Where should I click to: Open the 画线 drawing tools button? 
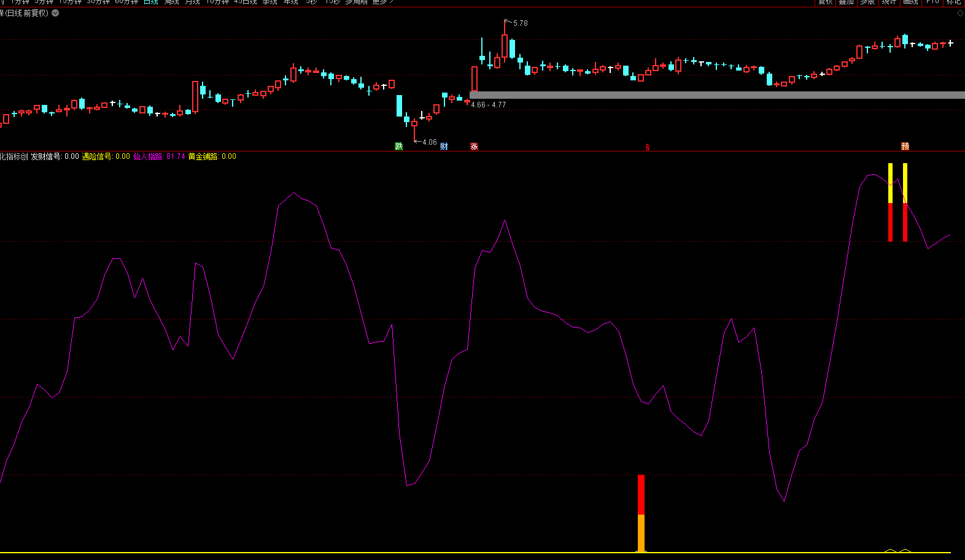click(x=911, y=2)
